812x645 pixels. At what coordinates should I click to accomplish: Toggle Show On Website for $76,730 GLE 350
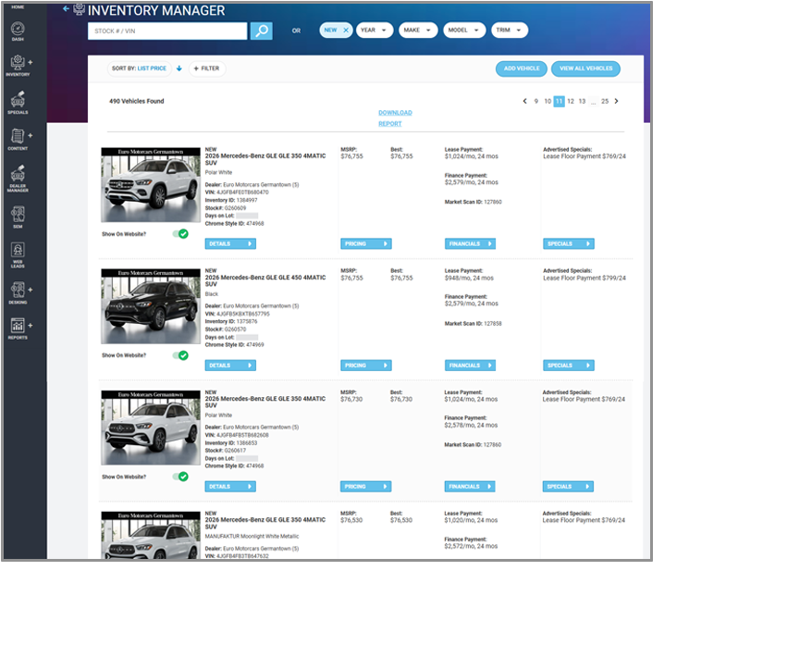click(x=180, y=477)
